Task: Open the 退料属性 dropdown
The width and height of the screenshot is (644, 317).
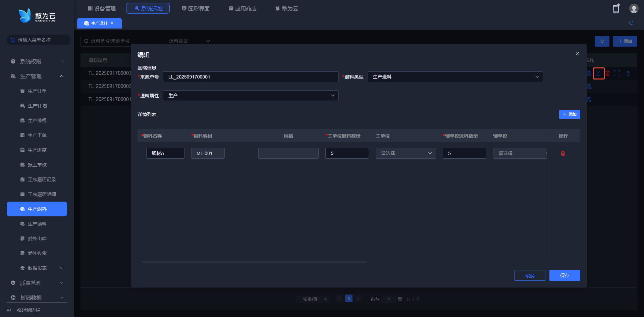Action: pos(251,96)
